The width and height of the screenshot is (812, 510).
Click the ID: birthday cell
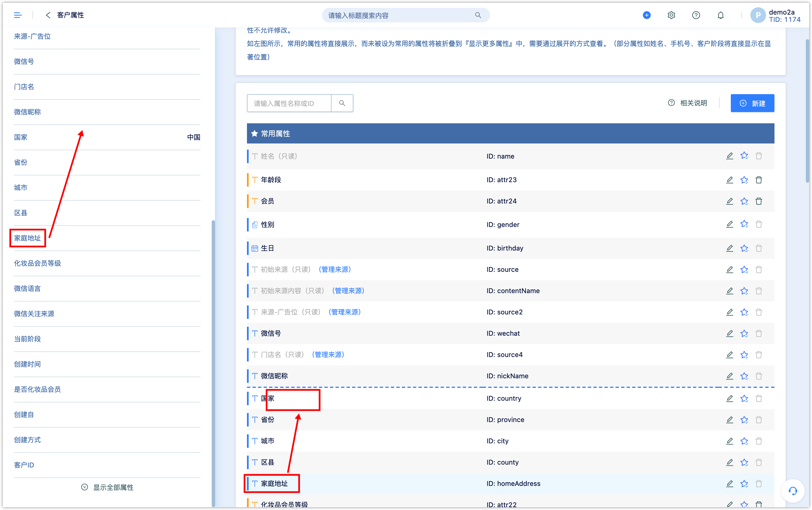[x=505, y=248]
